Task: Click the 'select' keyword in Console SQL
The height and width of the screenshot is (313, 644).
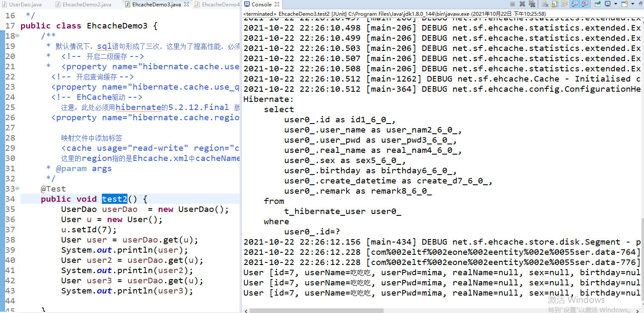Action: click(279, 109)
